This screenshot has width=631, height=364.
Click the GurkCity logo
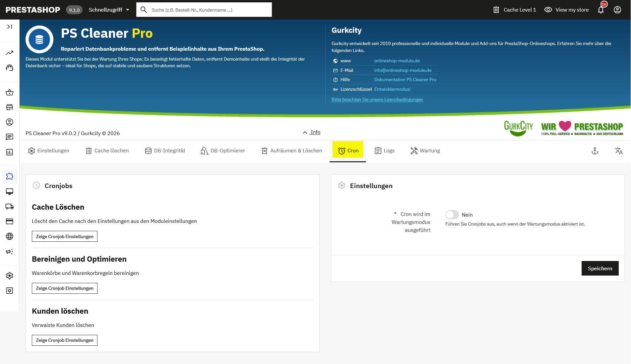coord(518,128)
